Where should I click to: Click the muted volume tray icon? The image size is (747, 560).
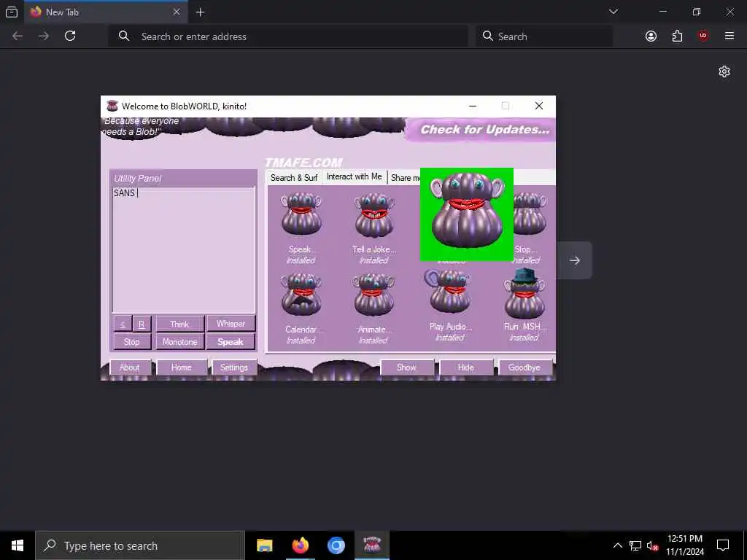click(653, 546)
